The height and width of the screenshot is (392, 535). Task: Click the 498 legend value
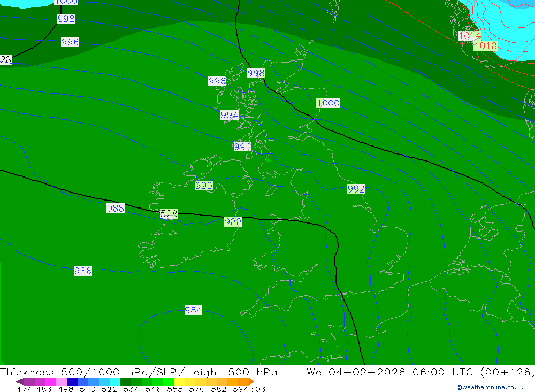pyautogui.click(x=66, y=389)
